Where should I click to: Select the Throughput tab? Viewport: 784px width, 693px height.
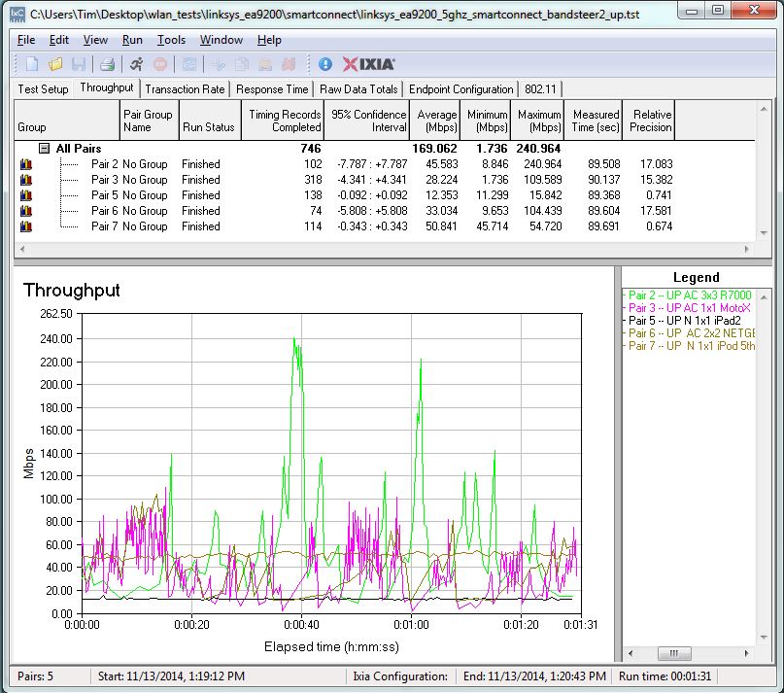[107, 87]
